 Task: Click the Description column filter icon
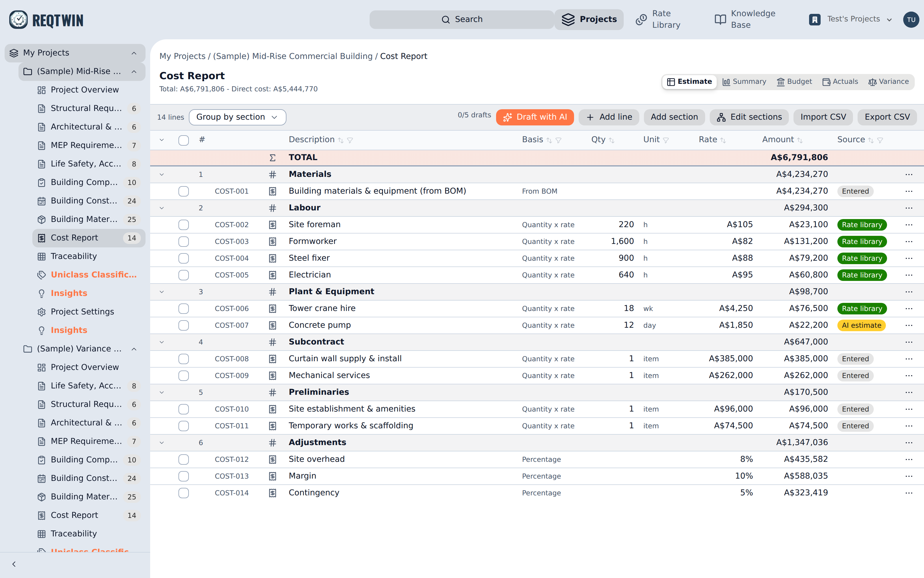pos(350,140)
